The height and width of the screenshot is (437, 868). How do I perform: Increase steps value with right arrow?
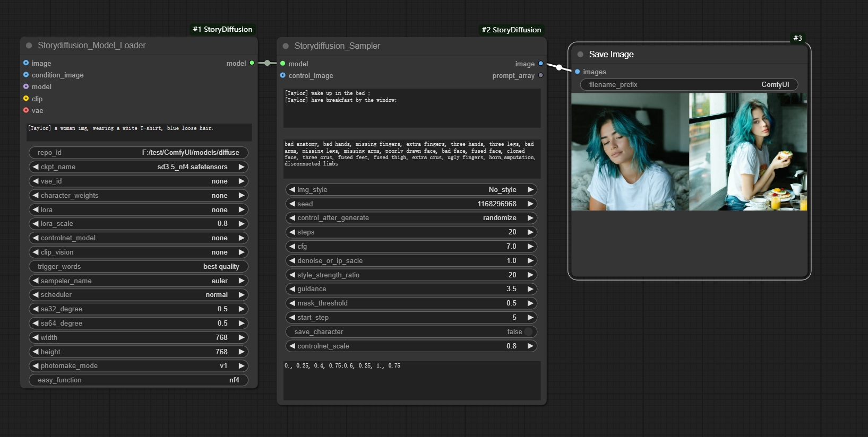[x=530, y=232]
